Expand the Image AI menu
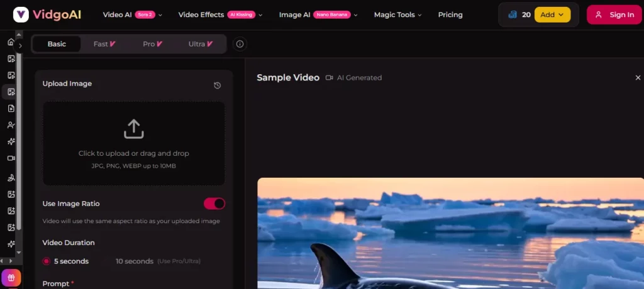 point(318,15)
